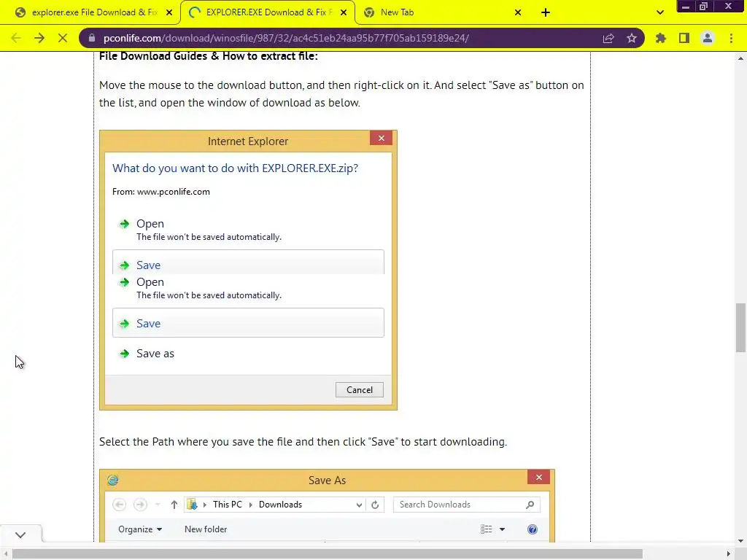Click the green arrow beside first Open
Viewport: 747px width, 560px height.
tap(124, 224)
